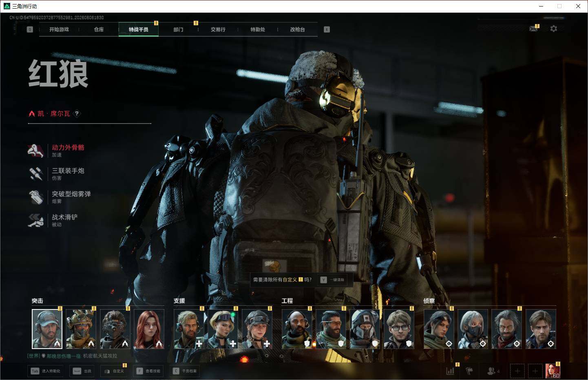Select the grey-bearded operator under 侦察
588x380 pixels.
(506, 329)
